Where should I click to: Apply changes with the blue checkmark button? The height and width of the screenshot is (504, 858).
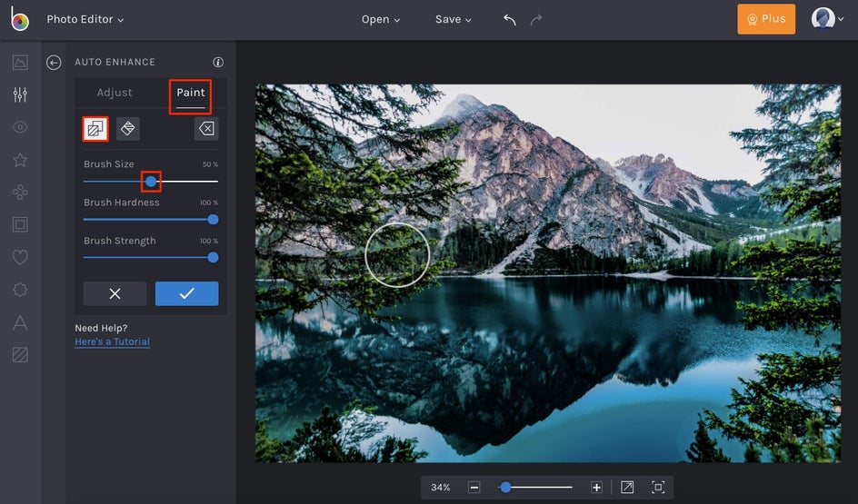[186, 293]
